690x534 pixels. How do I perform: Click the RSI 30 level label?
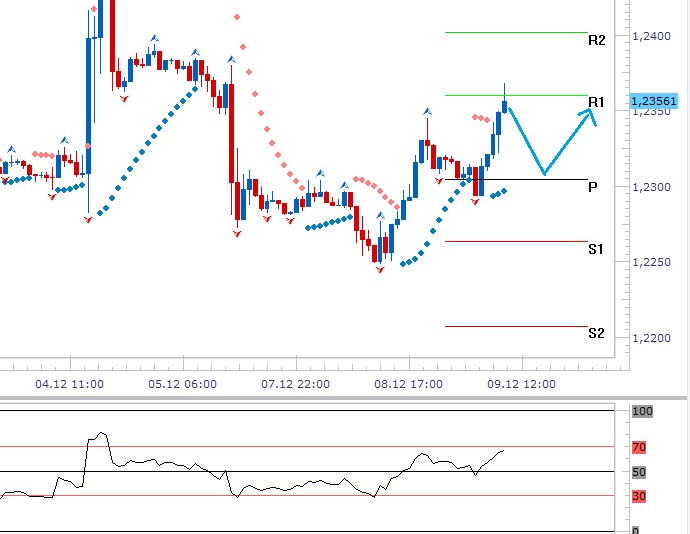click(639, 496)
